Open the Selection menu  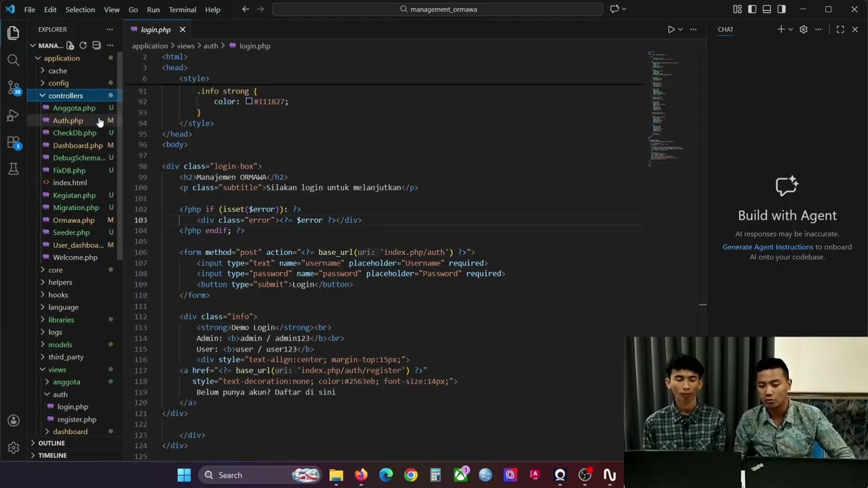(x=80, y=9)
